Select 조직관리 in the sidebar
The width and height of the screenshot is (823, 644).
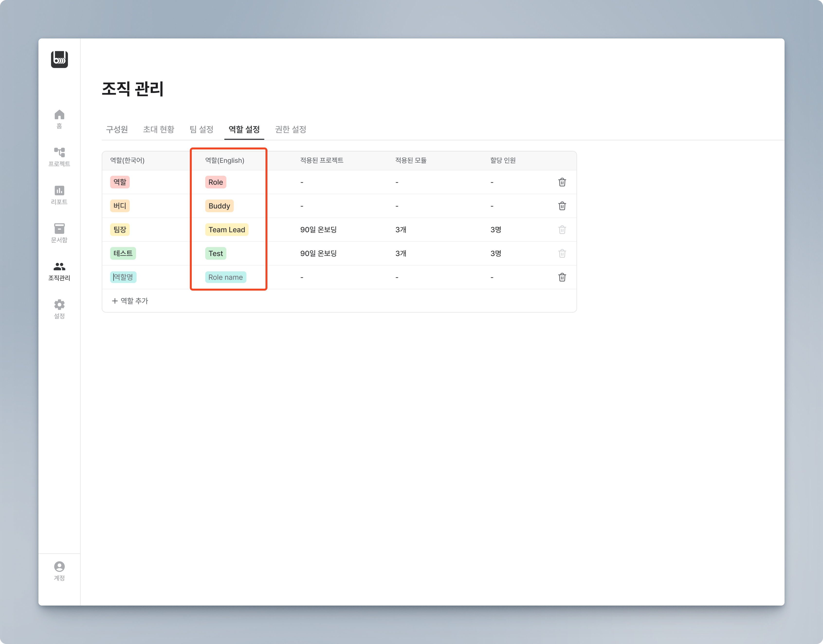59,271
